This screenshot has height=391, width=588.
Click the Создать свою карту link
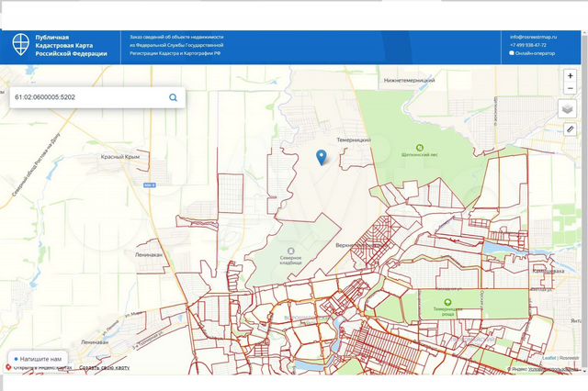104,367
